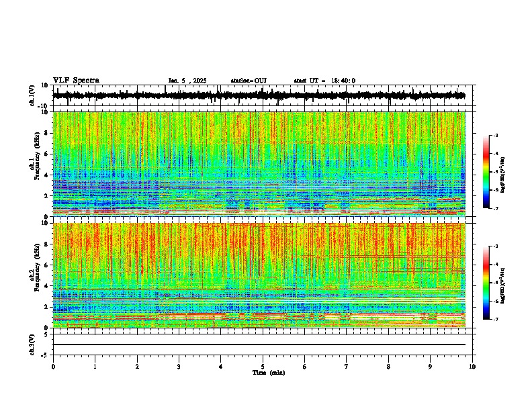532x411 pixels.
Task: Click the "5" tick on ch.3(V) axis
Action: click(47, 334)
